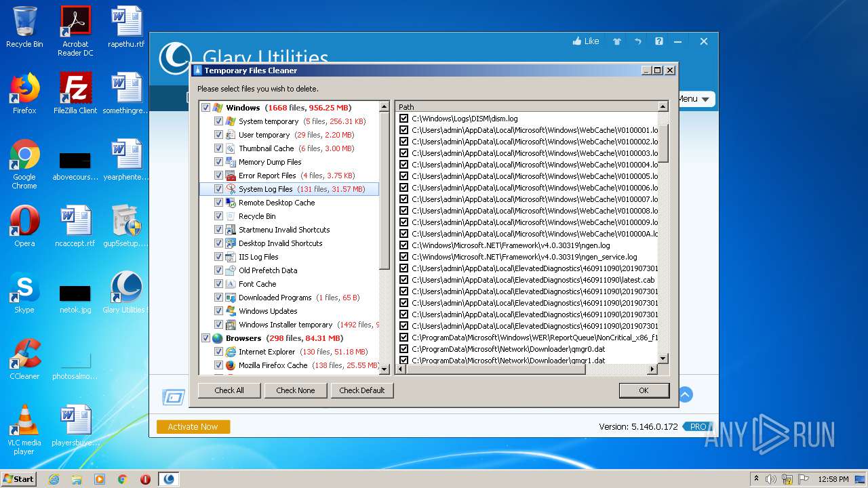The image size is (868, 488).
Task: Click the Windows Updates icon
Action: point(231,311)
